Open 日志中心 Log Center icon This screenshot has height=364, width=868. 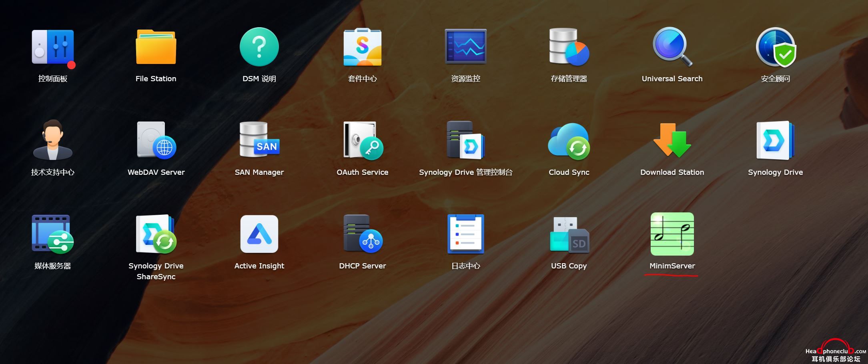click(x=466, y=234)
